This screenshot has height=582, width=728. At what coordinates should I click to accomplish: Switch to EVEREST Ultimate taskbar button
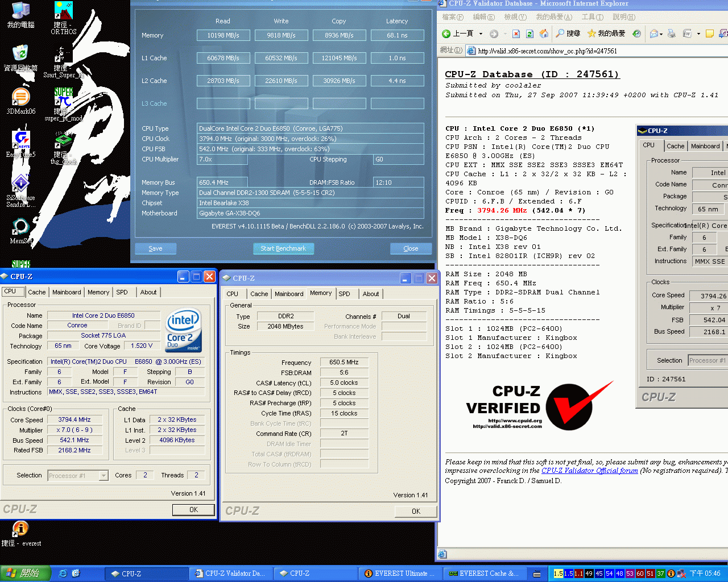(x=400, y=573)
